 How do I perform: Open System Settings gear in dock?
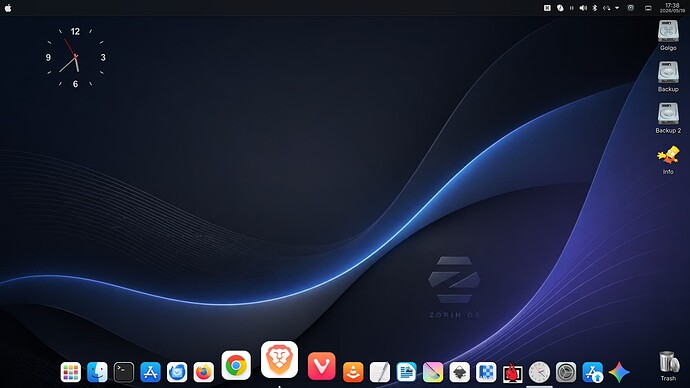pos(566,372)
